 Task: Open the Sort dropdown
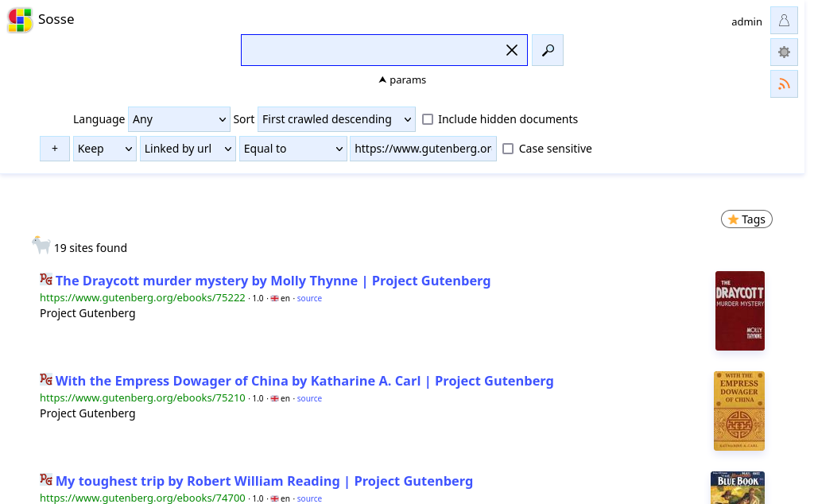[336, 119]
